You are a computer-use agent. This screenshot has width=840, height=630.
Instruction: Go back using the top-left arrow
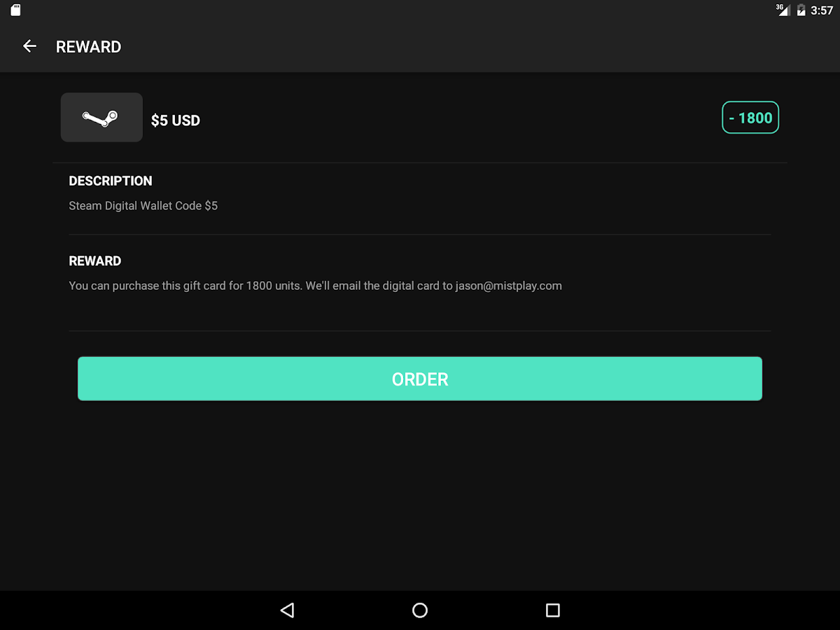[x=29, y=46]
